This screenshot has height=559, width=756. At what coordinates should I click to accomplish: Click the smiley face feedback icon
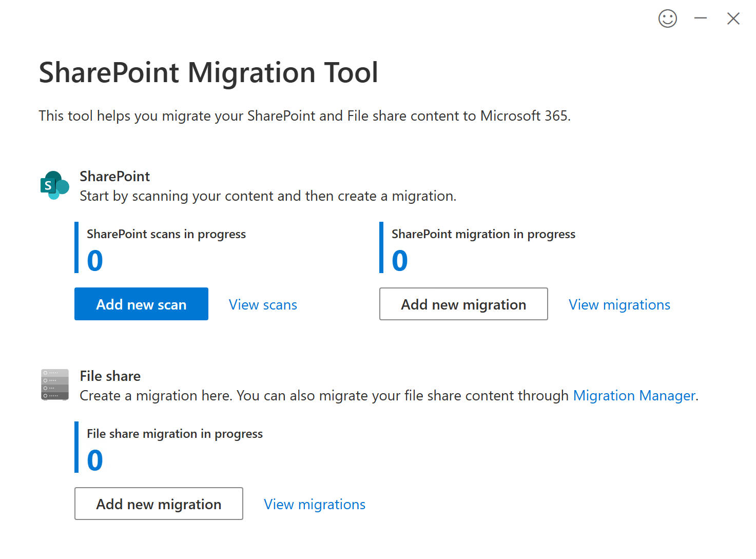pyautogui.click(x=667, y=19)
